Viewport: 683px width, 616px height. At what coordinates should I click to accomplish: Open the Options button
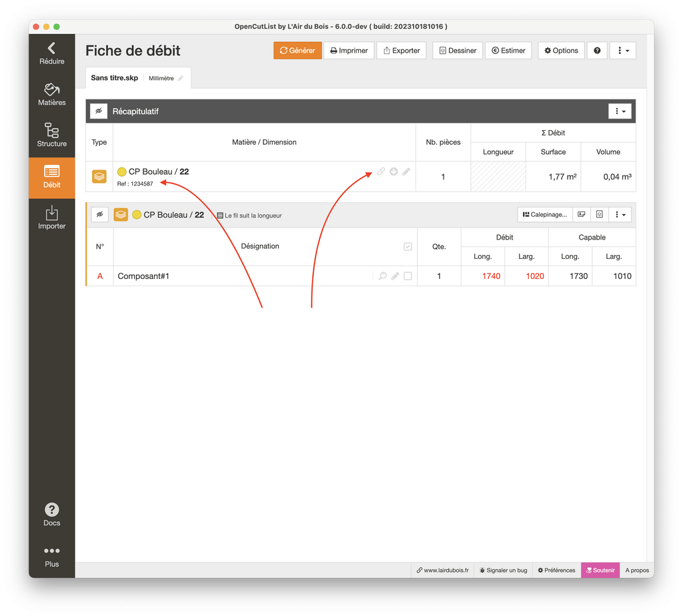click(561, 51)
